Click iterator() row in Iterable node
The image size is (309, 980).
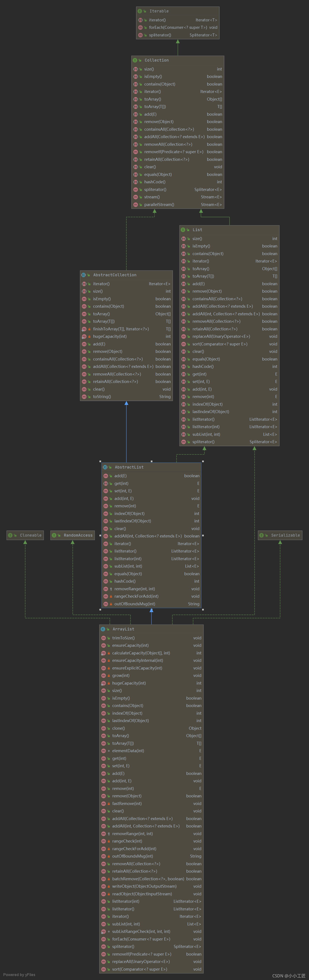[178, 20]
